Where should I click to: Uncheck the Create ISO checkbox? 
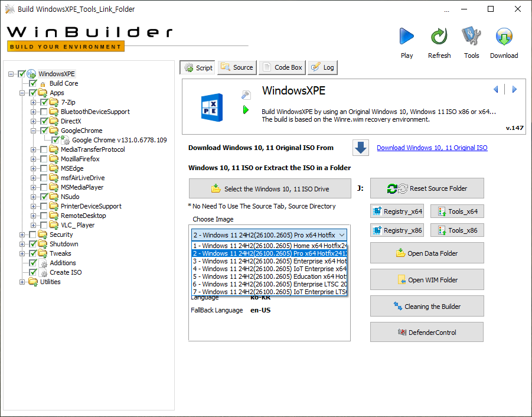click(32, 272)
